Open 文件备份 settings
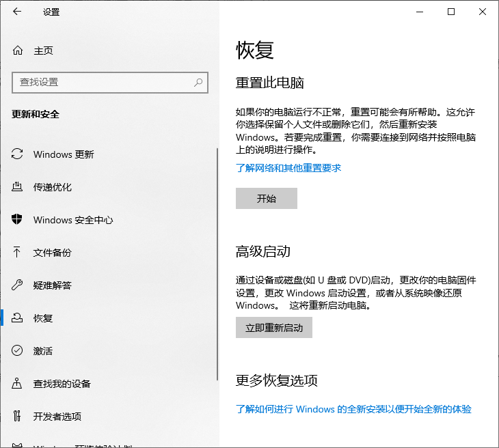 point(109,253)
